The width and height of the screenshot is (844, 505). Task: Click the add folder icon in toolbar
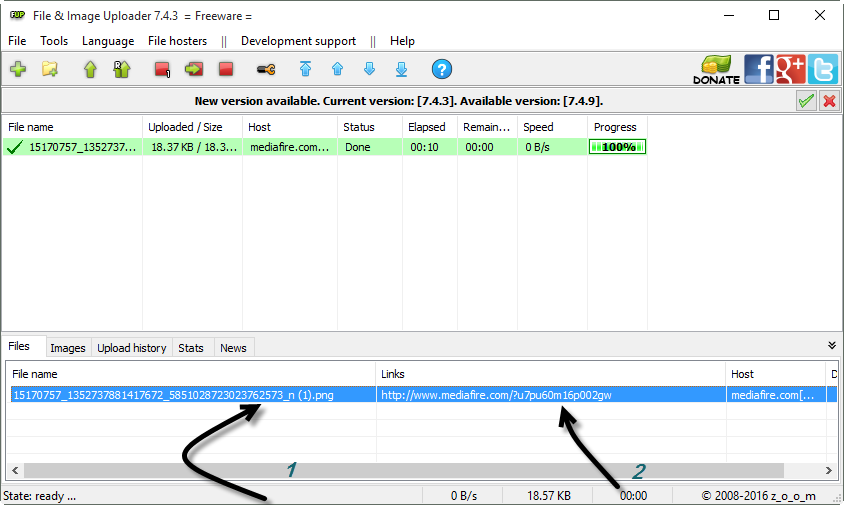coord(50,69)
